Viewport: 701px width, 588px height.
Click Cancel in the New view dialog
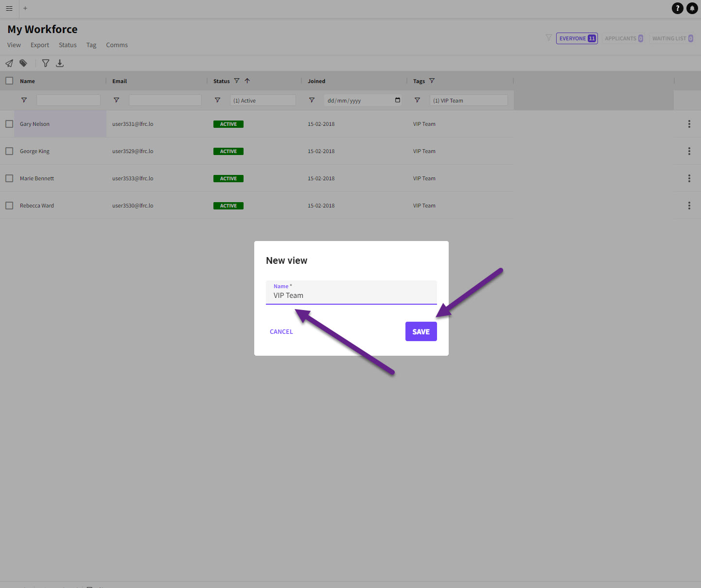[x=281, y=332]
